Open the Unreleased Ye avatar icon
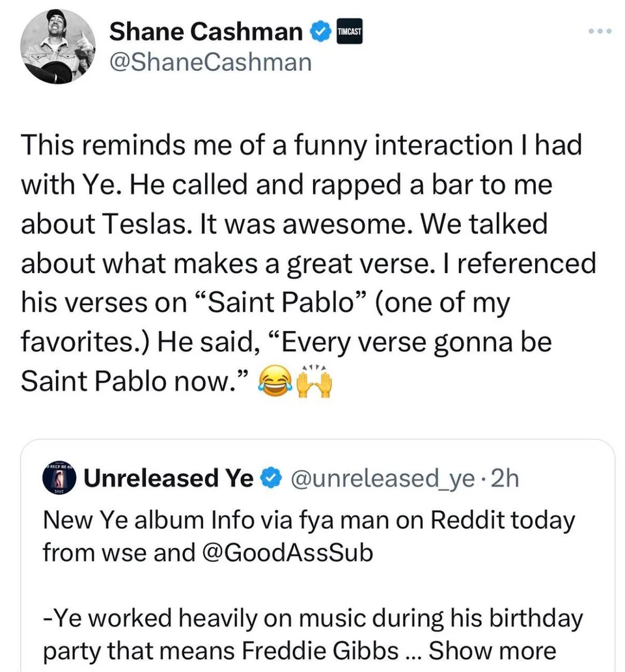 coord(57,479)
